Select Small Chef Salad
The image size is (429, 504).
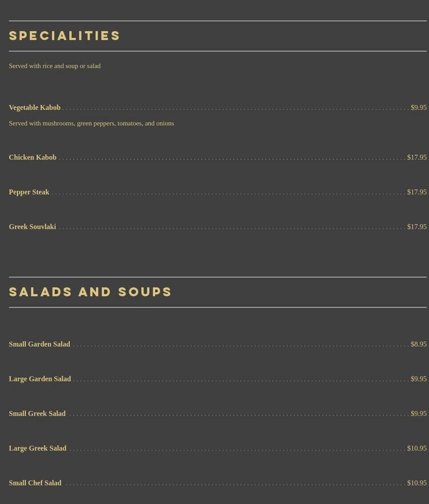tap(35, 483)
